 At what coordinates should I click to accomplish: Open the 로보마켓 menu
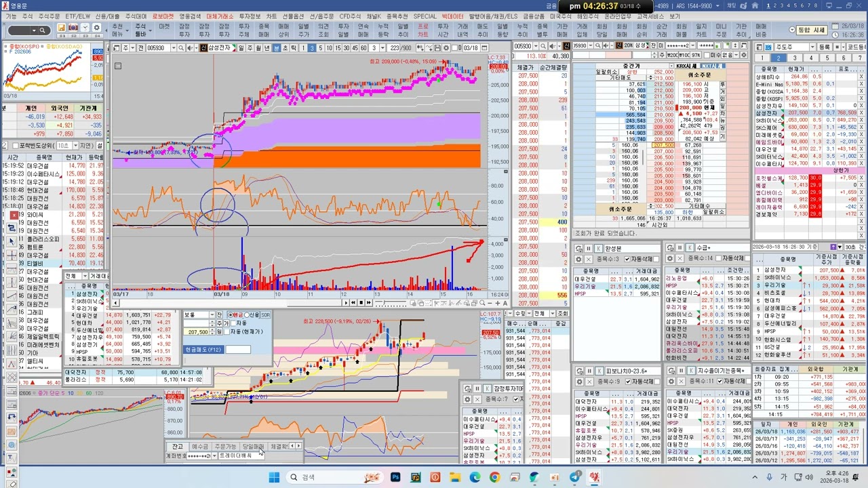163,16
